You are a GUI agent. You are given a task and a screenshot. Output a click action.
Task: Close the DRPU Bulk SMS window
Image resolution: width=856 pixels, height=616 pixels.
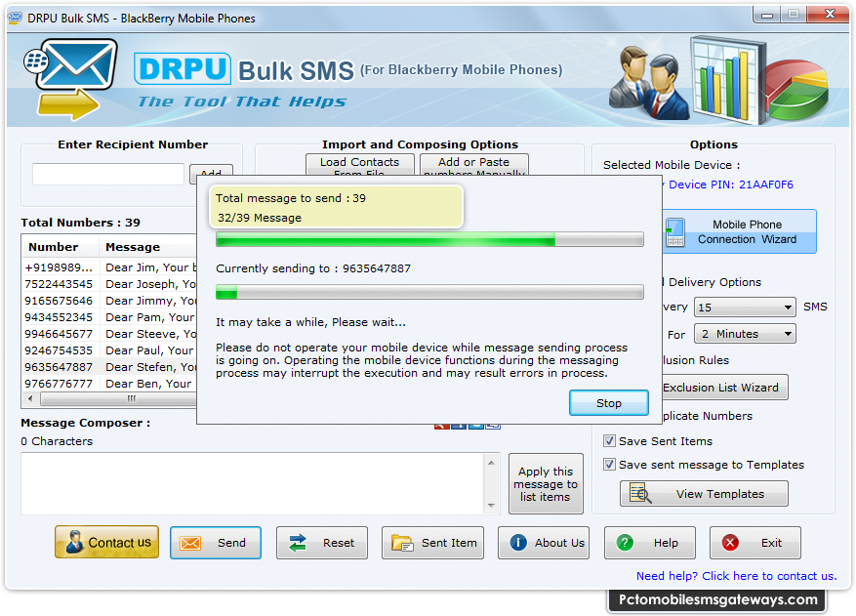point(830,15)
